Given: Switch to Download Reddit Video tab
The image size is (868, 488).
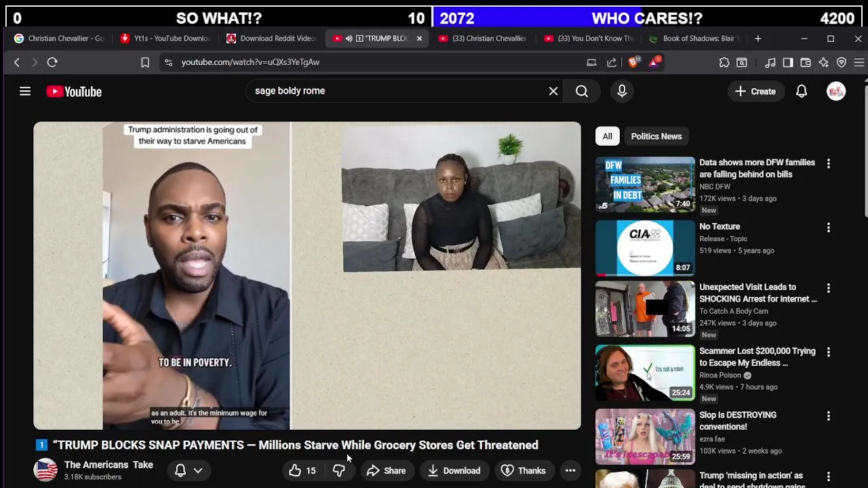Looking at the screenshot, I should tap(272, 39).
